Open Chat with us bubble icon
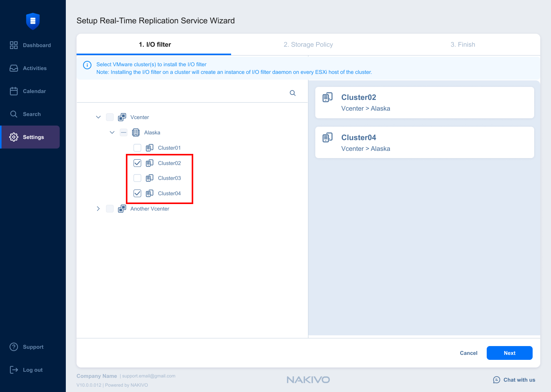Screen dimensions: 551x392 [x=497, y=380]
